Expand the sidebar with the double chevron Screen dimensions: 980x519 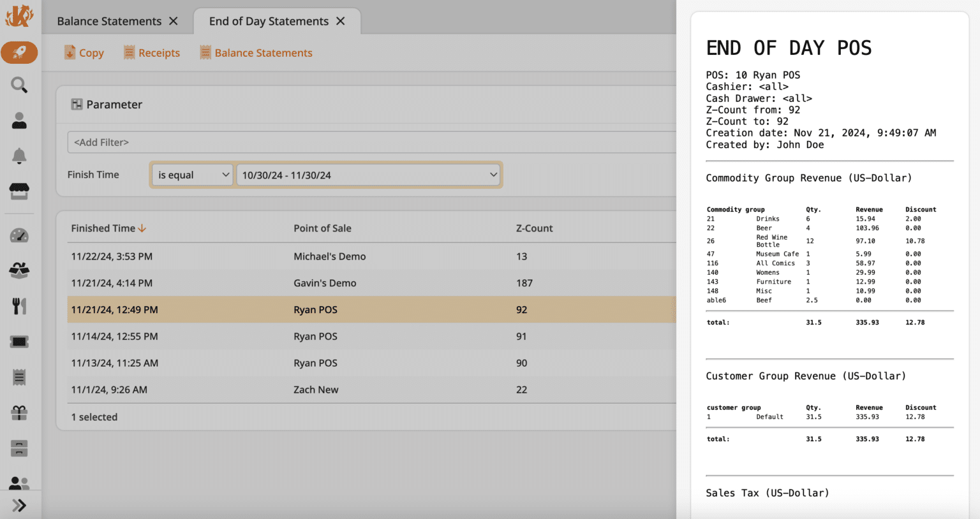pyautogui.click(x=19, y=506)
